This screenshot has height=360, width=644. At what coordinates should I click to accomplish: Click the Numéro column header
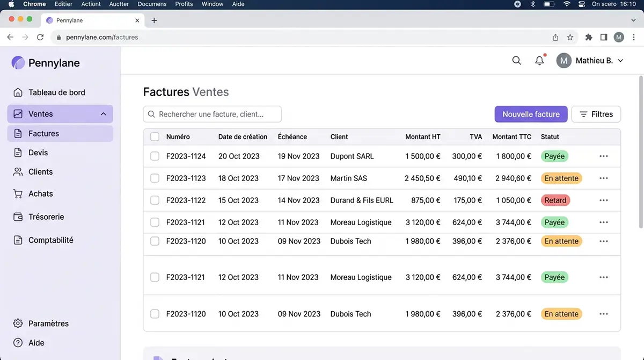[x=178, y=137]
